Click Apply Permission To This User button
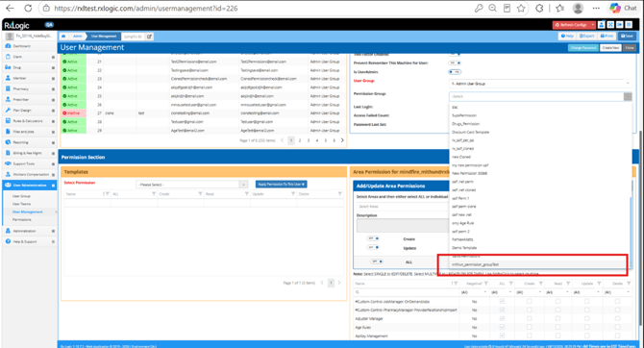The height and width of the screenshot is (348, 644). [x=281, y=184]
